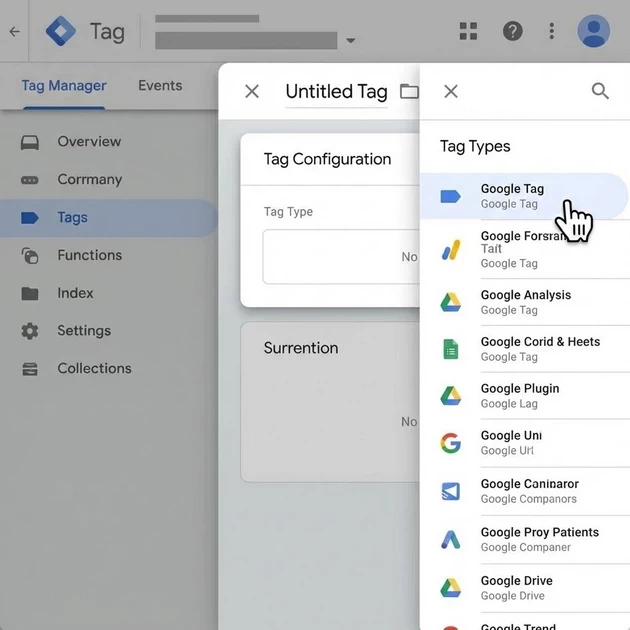Go to Collections in the sidebar

point(94,369)
